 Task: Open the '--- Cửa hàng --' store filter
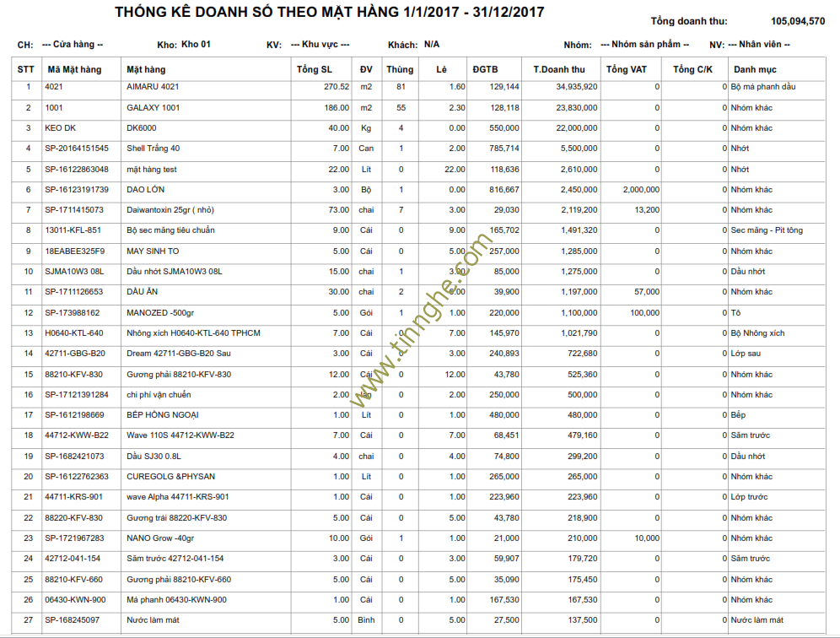(73, 45)
